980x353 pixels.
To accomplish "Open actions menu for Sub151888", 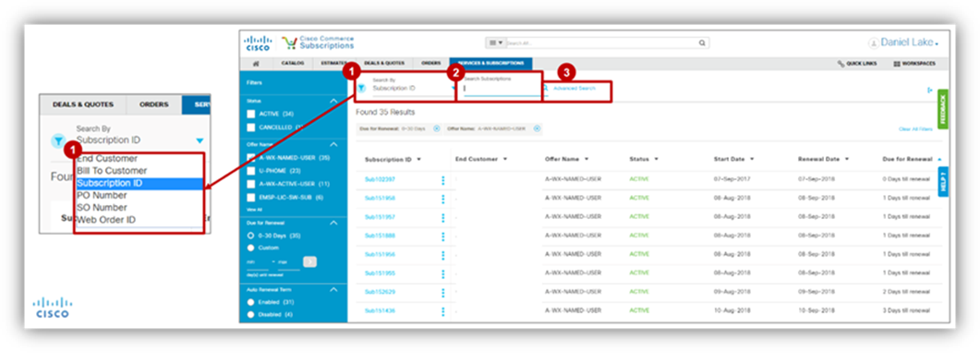I will (443, 237).
